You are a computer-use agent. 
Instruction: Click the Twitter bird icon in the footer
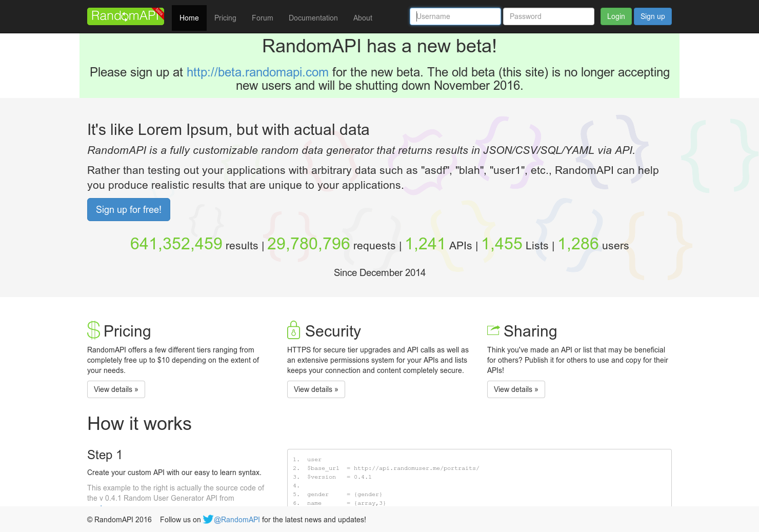208,519
